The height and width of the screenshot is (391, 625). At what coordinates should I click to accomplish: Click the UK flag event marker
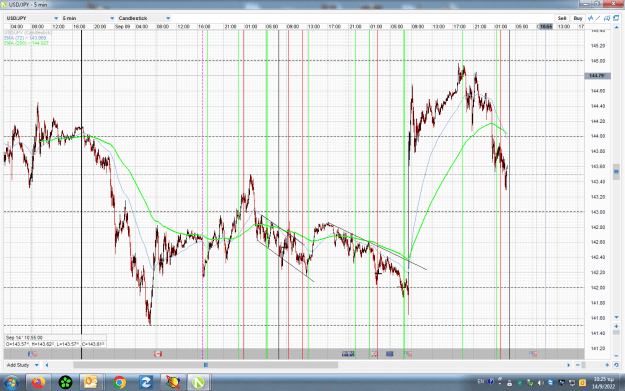tap(374, 354)
